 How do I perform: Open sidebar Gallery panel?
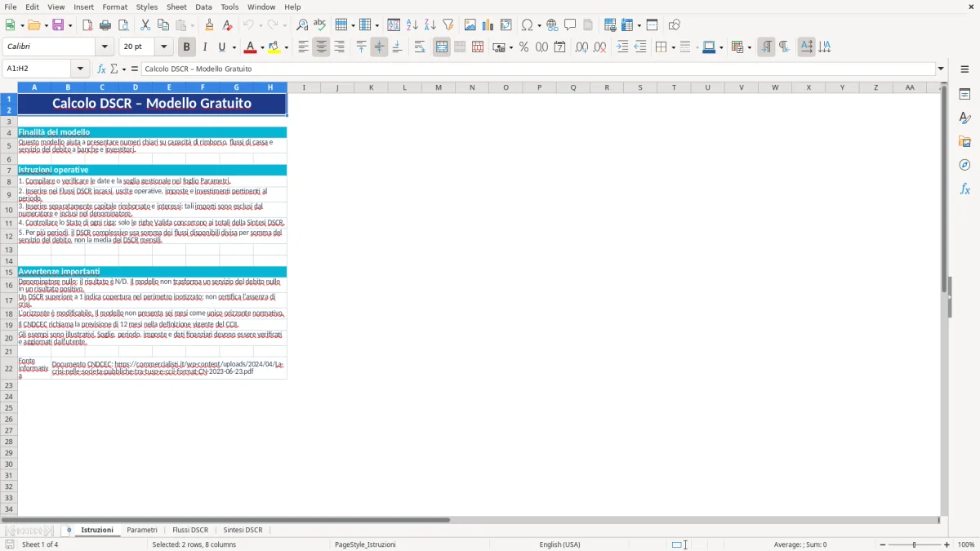coord(964,141)
